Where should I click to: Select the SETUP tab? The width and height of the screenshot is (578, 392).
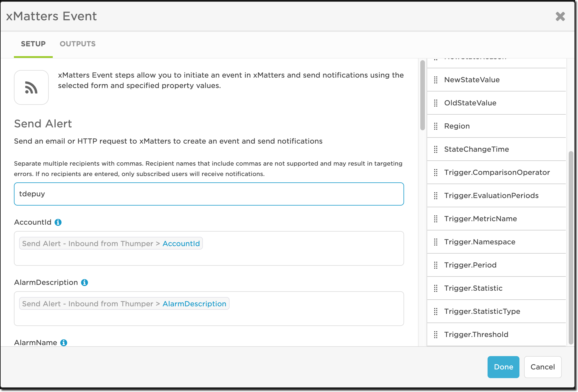33,44
